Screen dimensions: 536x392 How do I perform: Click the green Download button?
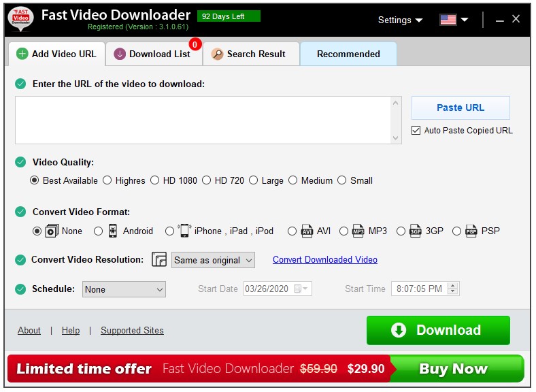click(438, 330)
